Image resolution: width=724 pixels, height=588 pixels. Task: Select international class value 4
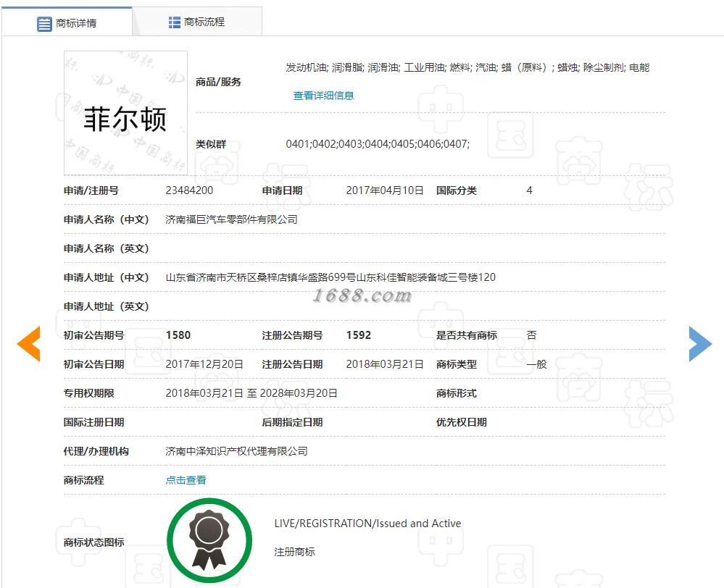tap(529, 190)
